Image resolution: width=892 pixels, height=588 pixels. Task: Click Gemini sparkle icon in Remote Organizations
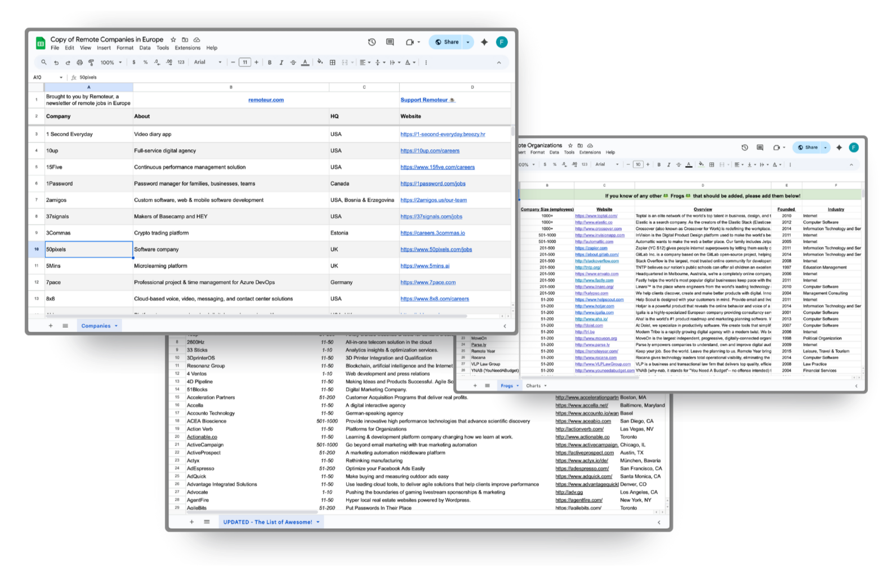pyautogui.click(x=839, y=148)
